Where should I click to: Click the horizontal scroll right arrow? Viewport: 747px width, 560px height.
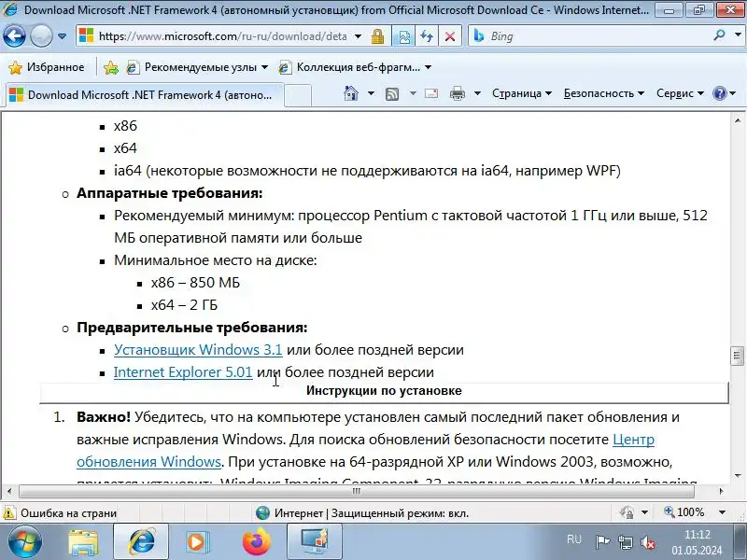pos(721,491)
